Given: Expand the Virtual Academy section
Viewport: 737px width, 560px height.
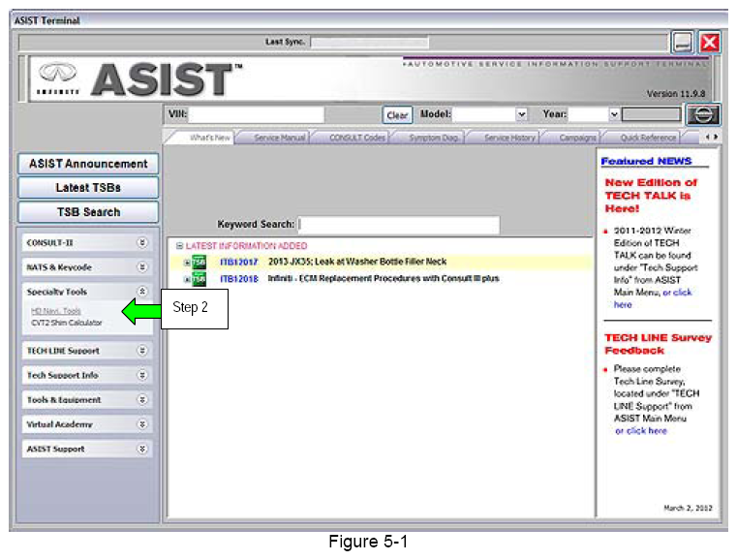Looking at the screenshot, I should click(x=141, y=424).
